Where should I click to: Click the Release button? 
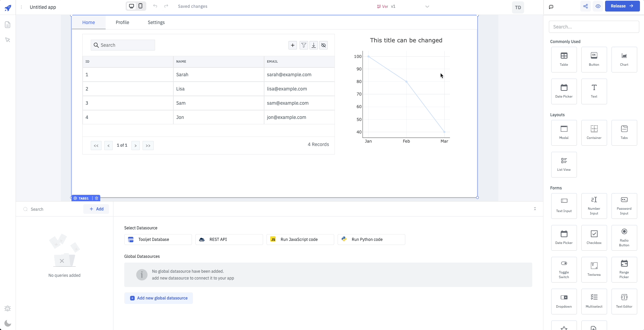pos(622,6)
